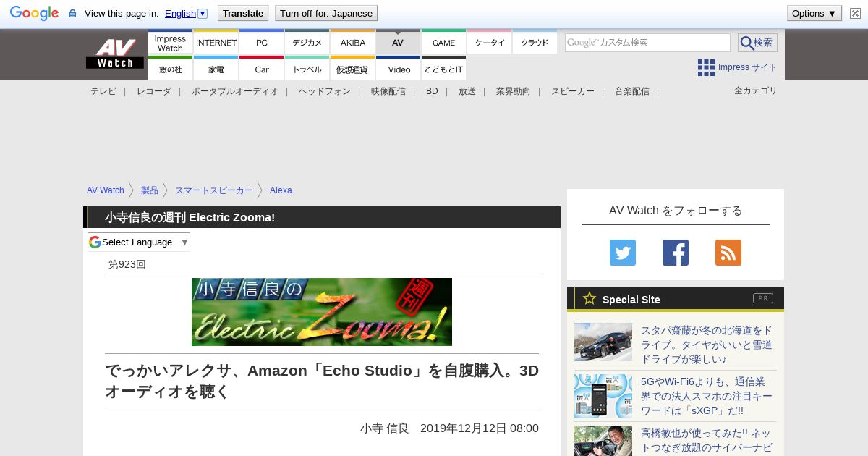The image size is (868, 456).
Task: Click the Special Site star icon
Action: 590,298
